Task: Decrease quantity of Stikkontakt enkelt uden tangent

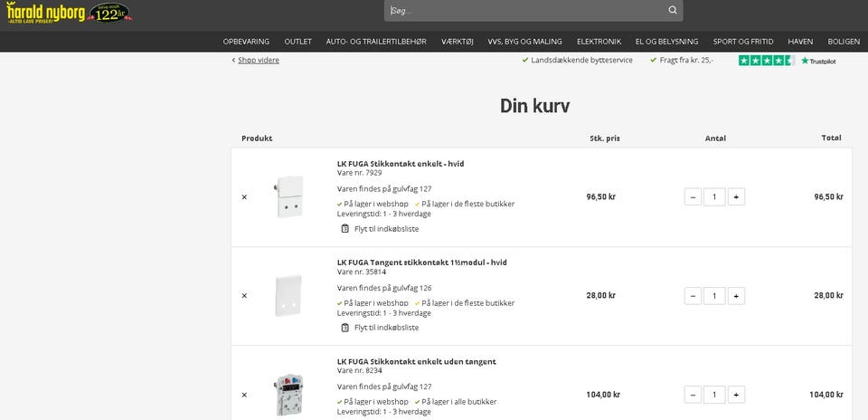Action: pos(693,395)
